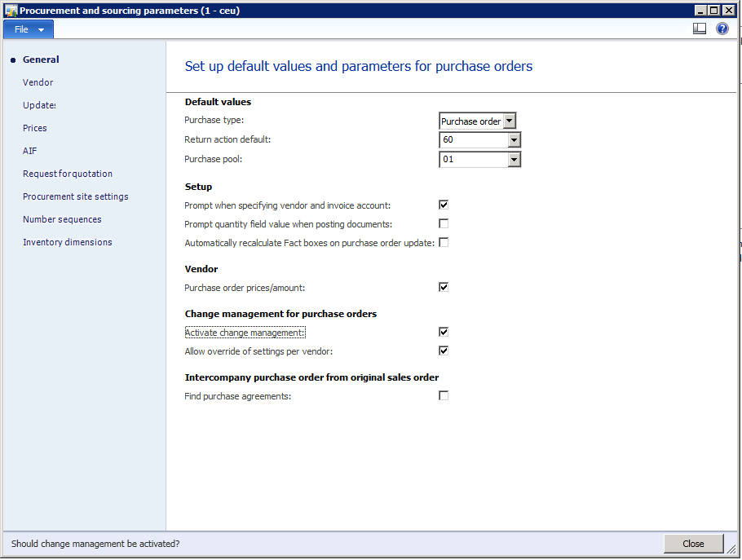Click the Purchase pool input field
The width and height of the screenshot is (742, 560).
(x=473, y=160)
